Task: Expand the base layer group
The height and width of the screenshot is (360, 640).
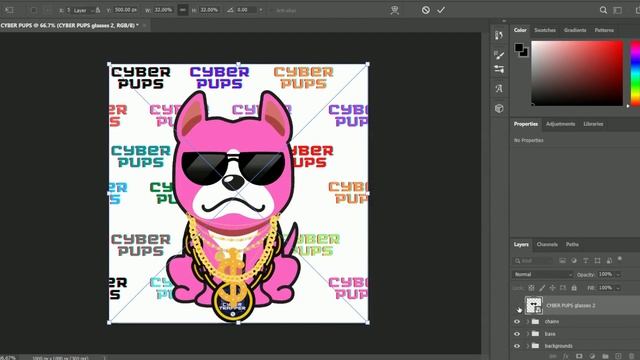Action: tap(527, 334)
